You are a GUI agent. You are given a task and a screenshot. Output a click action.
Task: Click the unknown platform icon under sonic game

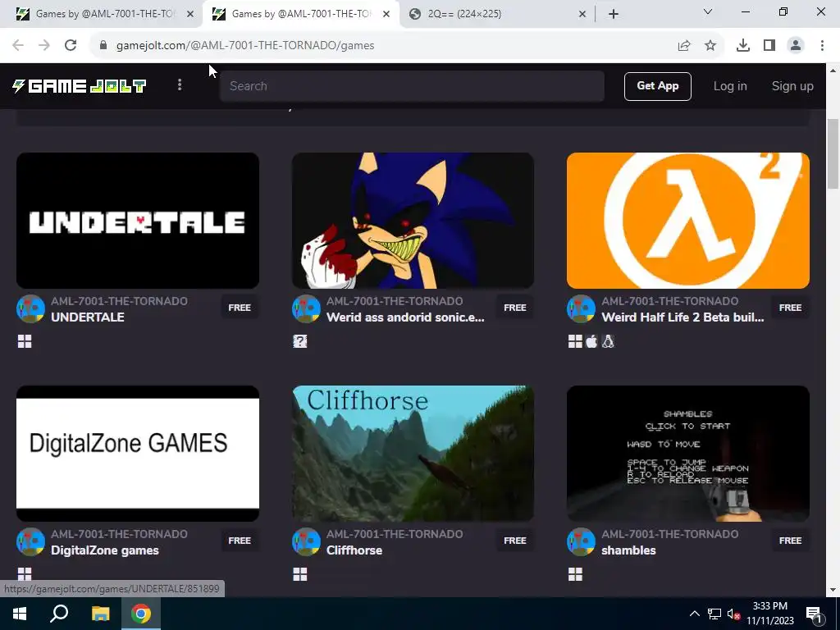[300, 341]
